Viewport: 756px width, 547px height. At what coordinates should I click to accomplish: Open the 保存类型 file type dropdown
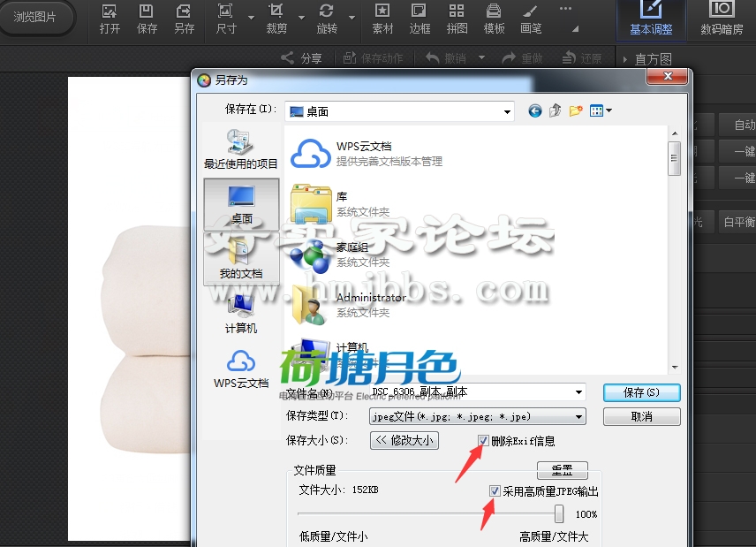tap(579, 416)
